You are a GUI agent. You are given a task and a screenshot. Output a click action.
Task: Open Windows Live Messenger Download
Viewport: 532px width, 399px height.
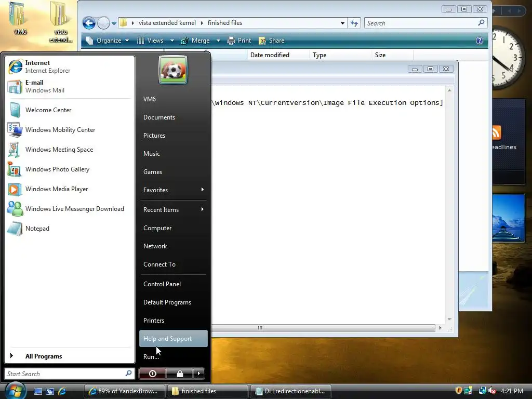pos(70,208)
